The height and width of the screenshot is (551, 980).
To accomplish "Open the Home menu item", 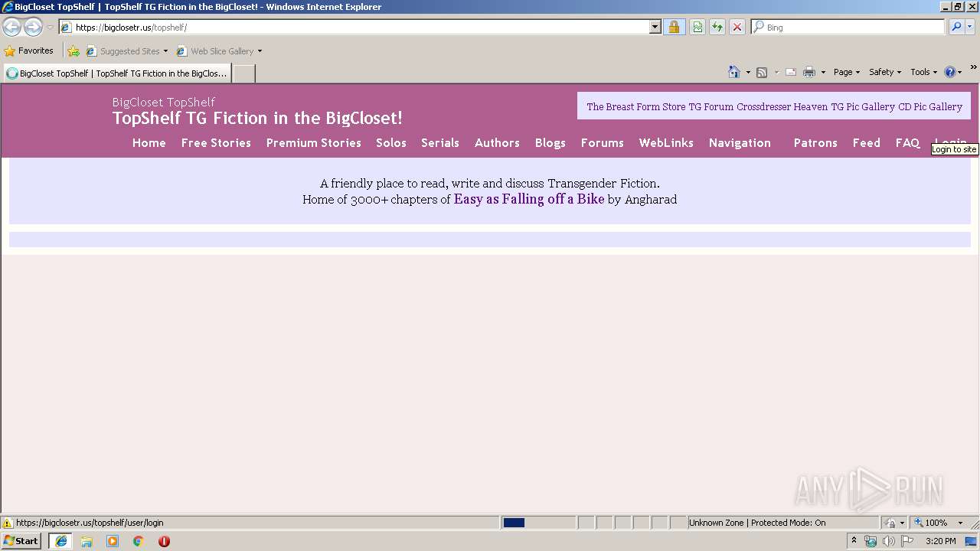I will (x=149, y=143).
